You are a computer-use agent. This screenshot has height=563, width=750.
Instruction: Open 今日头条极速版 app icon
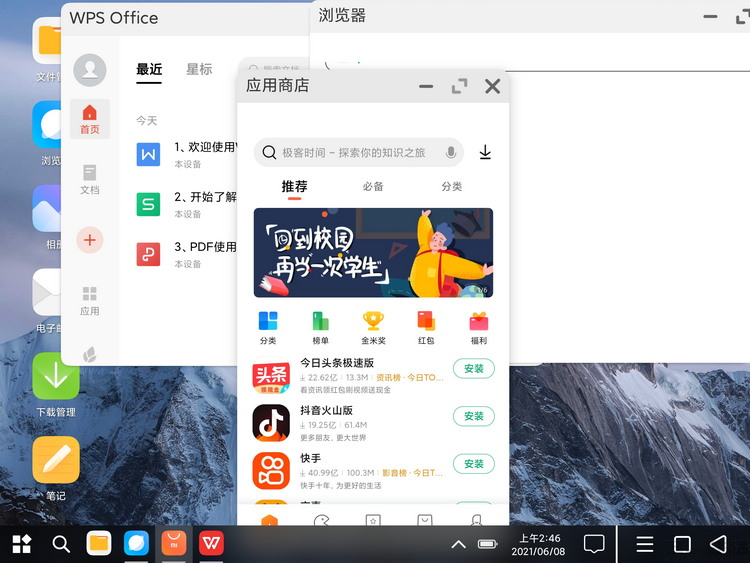click(x=271, y=375)
